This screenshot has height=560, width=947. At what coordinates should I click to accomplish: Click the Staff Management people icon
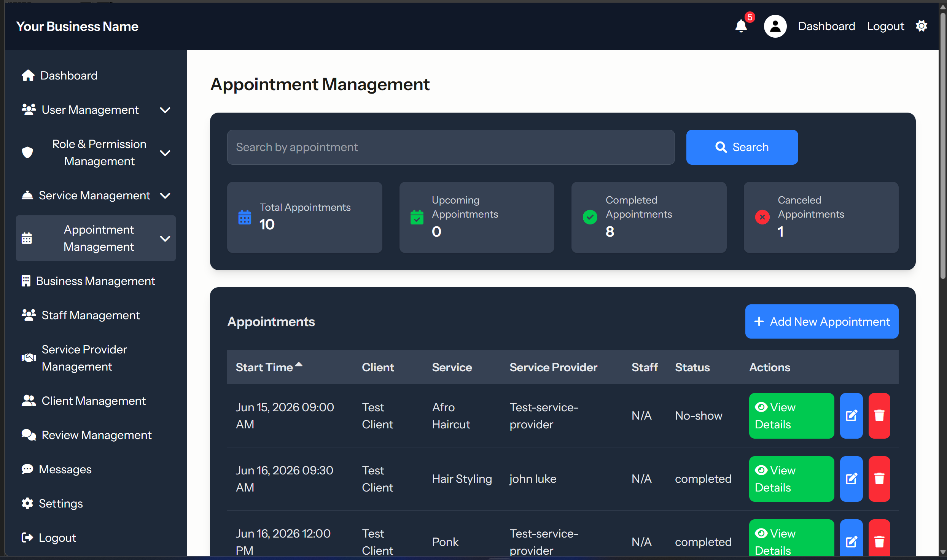pyautogui.click(x=29, y=315)
